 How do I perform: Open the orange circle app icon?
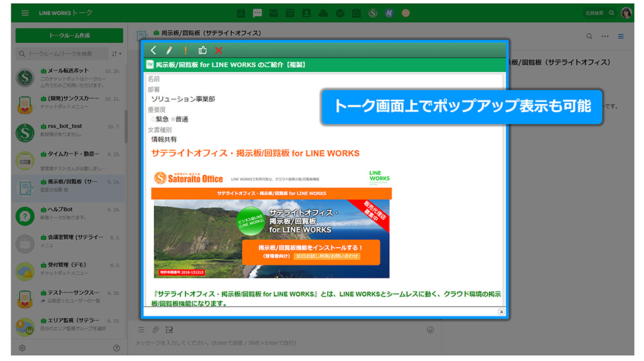[406, 13]
